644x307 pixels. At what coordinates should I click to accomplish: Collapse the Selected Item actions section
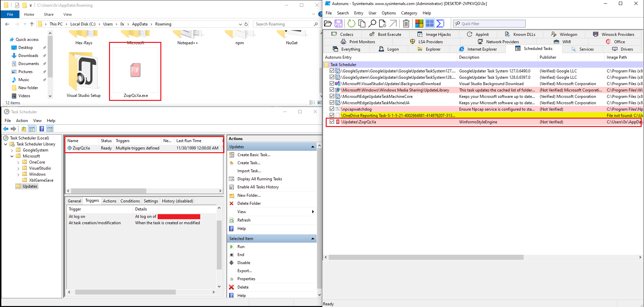313,239
